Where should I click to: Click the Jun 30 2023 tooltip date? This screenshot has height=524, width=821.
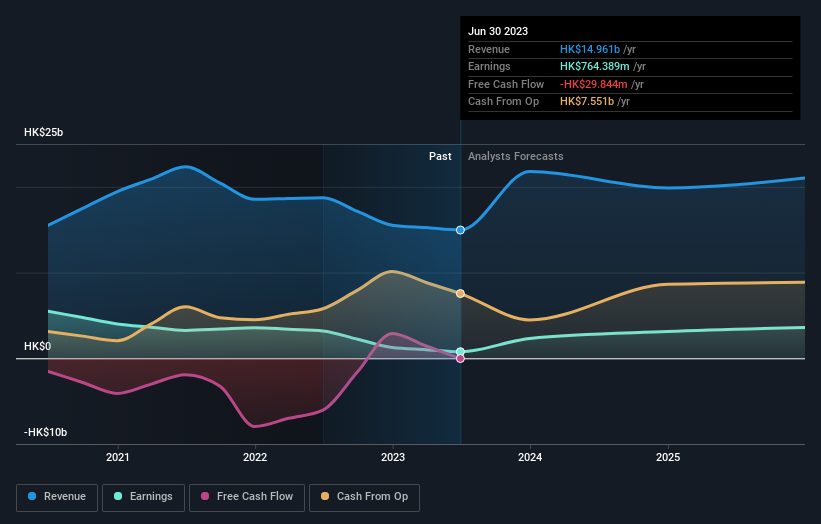[498, 31]
